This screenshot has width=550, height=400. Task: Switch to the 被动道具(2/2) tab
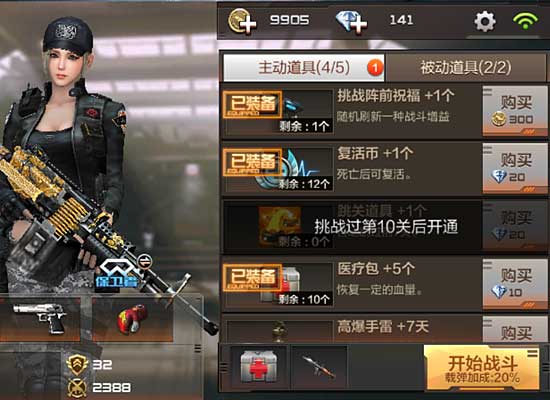466,67
